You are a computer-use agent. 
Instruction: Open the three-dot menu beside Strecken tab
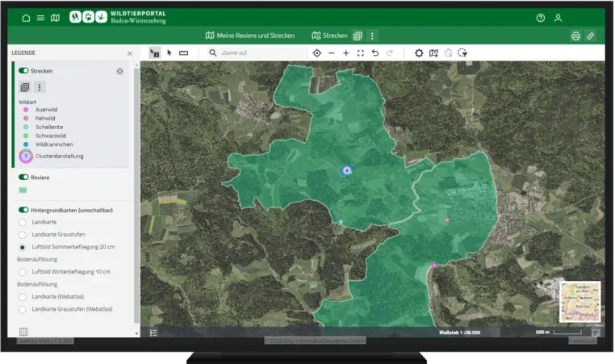(372, 36)
